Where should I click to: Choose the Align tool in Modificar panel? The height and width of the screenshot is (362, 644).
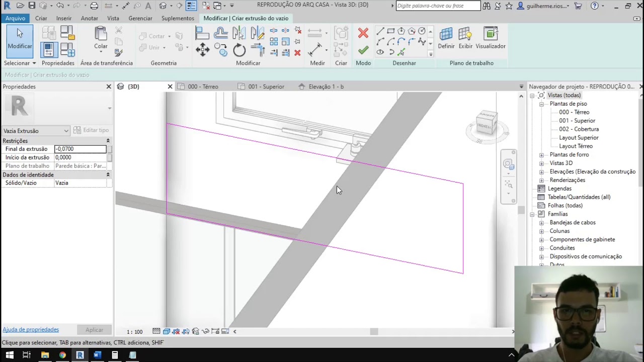(x=202, y=33)
